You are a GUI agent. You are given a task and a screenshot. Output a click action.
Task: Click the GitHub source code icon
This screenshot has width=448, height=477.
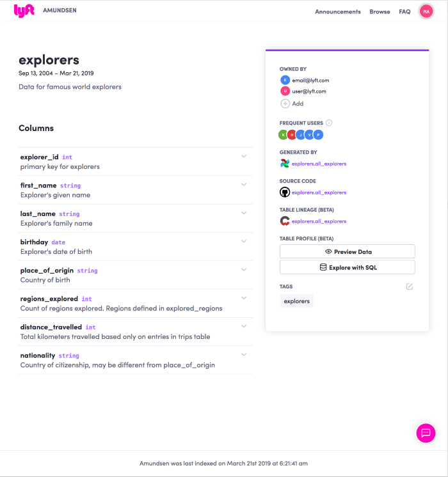point(285,192)
